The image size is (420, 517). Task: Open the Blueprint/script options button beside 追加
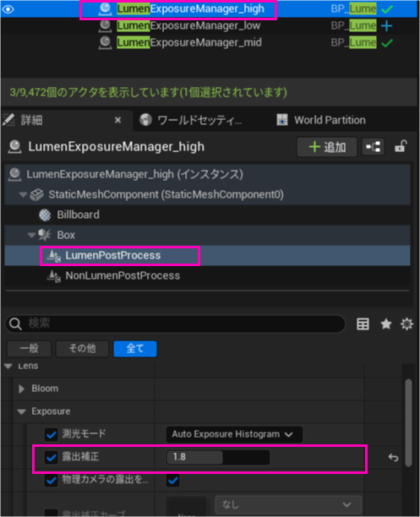click(x=374, y=147)
